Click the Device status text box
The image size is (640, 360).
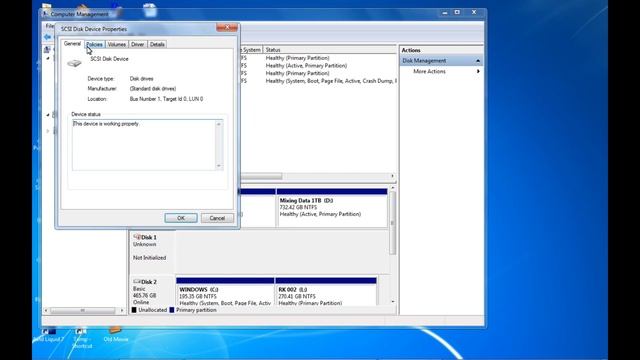[144, 145]
